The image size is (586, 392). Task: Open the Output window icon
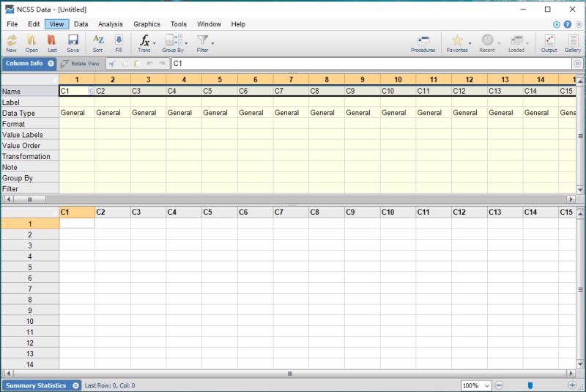(x=549, y=43)
